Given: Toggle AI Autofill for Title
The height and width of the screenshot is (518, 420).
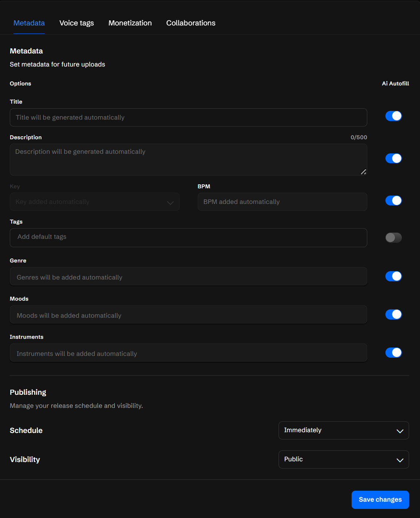Looking at the screenshot, I should (x=393, y=116).
